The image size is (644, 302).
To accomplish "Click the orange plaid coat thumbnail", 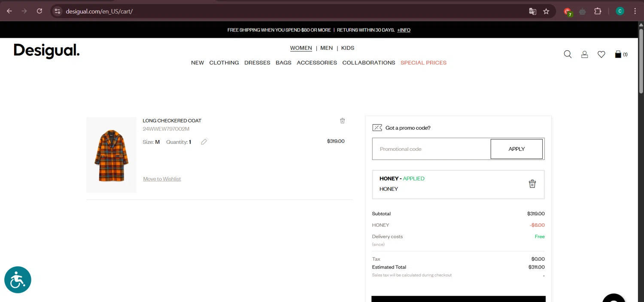I will pyautogui.click(x=111, y=155).
